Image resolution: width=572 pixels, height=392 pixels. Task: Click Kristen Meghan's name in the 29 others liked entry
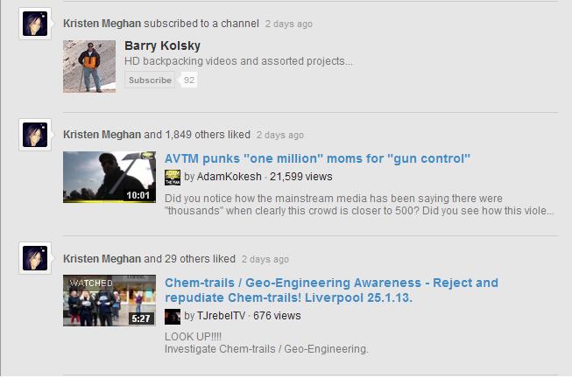pos(102,259)
